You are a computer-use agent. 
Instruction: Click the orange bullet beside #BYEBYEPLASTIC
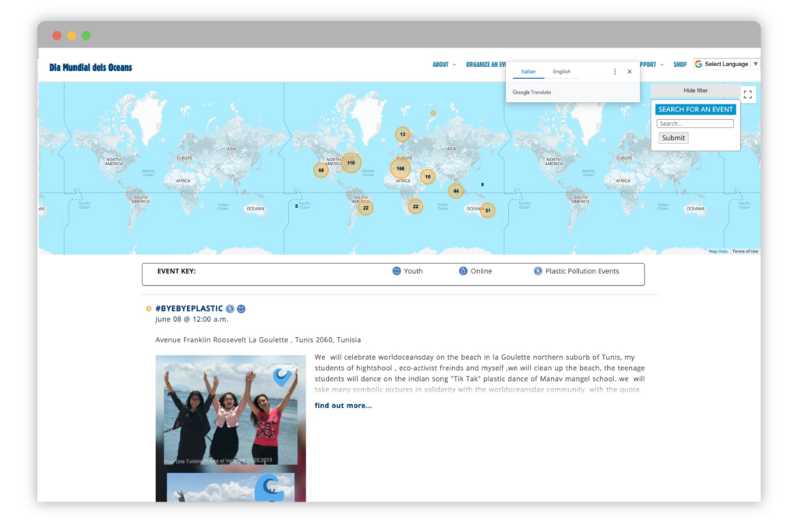click(x=149, y=308)
